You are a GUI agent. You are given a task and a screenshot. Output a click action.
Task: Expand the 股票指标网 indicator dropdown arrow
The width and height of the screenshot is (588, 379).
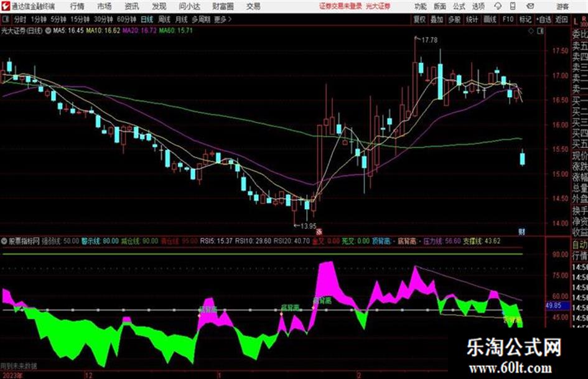[x=4, y=241]
